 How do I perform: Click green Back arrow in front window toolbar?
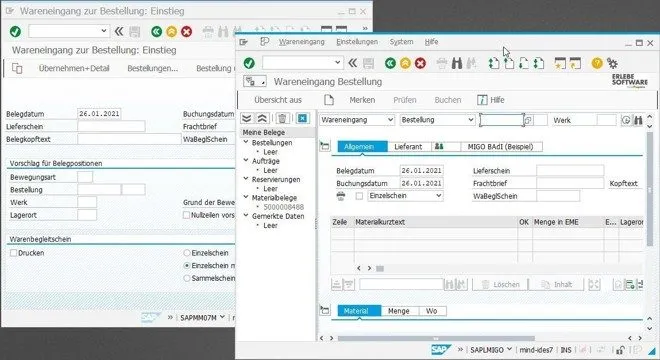click(390, 63)
